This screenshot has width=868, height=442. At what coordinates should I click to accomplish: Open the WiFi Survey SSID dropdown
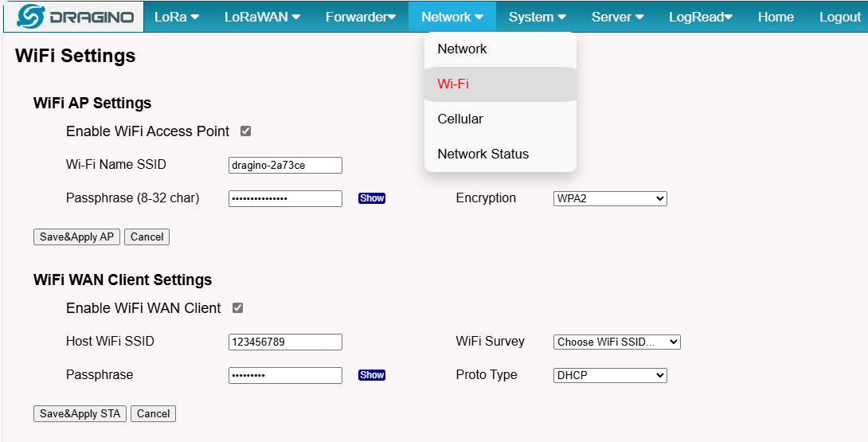[616, 342]
